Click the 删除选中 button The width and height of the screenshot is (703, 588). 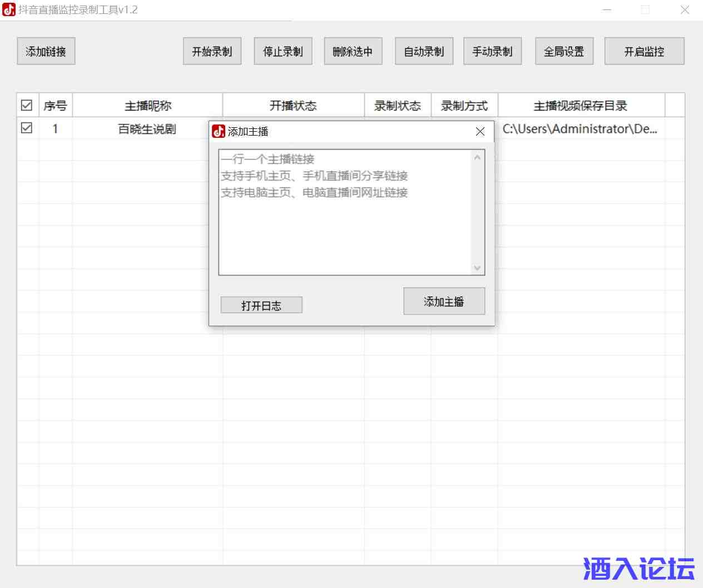click(x=353, y=52)
